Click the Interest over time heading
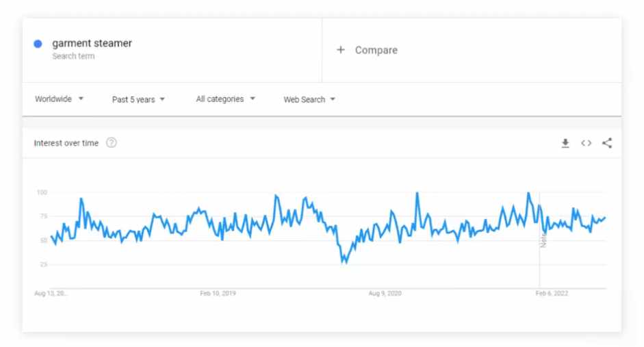Image resolution: width=644 pixels, height=347 pixels. point(66,143)
